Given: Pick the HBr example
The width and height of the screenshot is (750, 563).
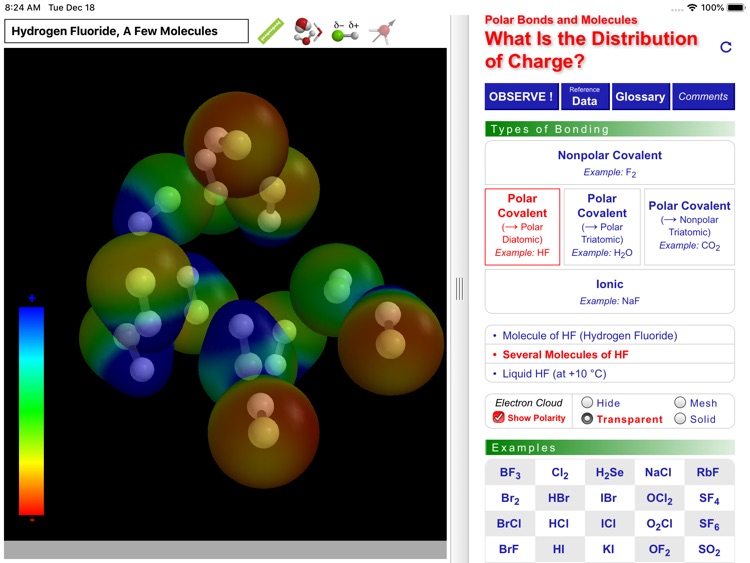Looking at the screenshot, I should click(559, 498).
